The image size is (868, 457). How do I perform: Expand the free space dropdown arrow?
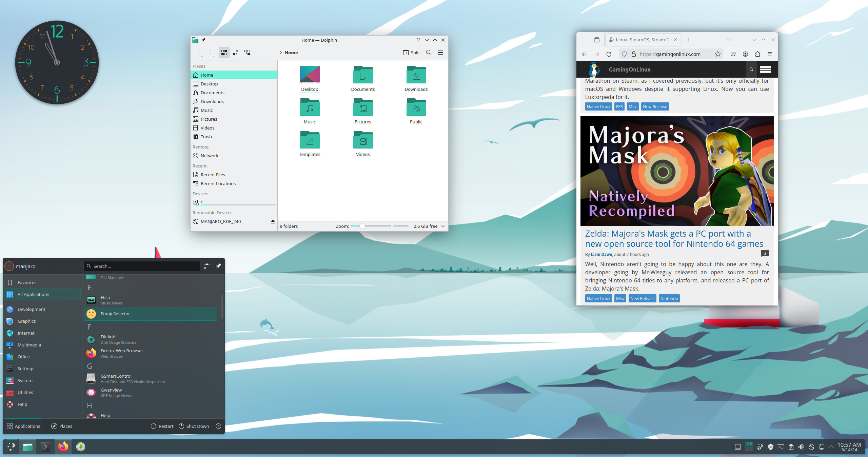(442, 226)
